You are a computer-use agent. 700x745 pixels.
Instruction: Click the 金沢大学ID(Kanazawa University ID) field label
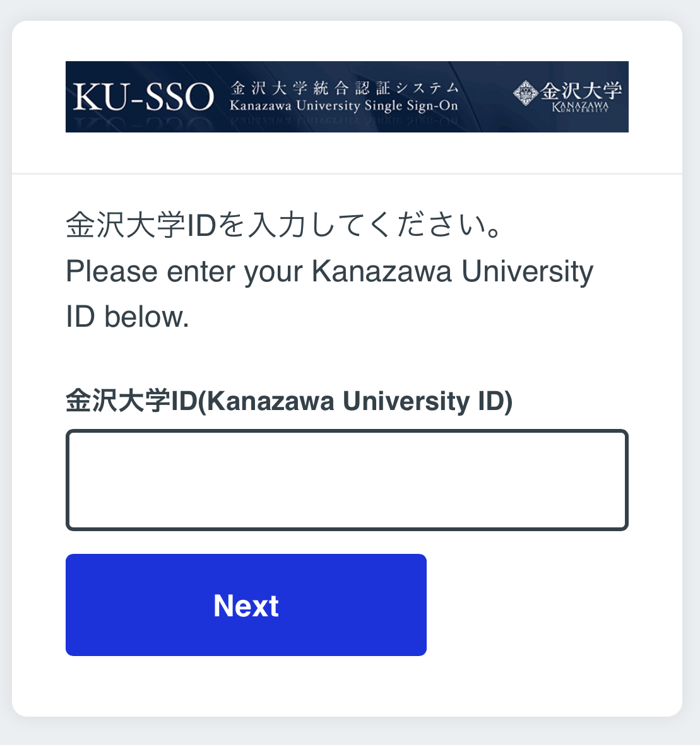(289, 401)
